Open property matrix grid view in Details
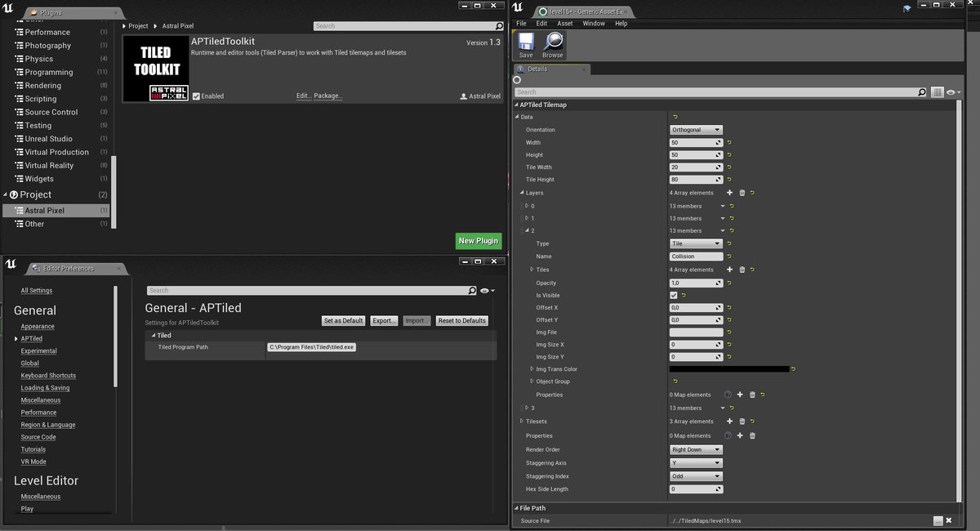Screen dimensions: 980x531 (x=938, y=92)
